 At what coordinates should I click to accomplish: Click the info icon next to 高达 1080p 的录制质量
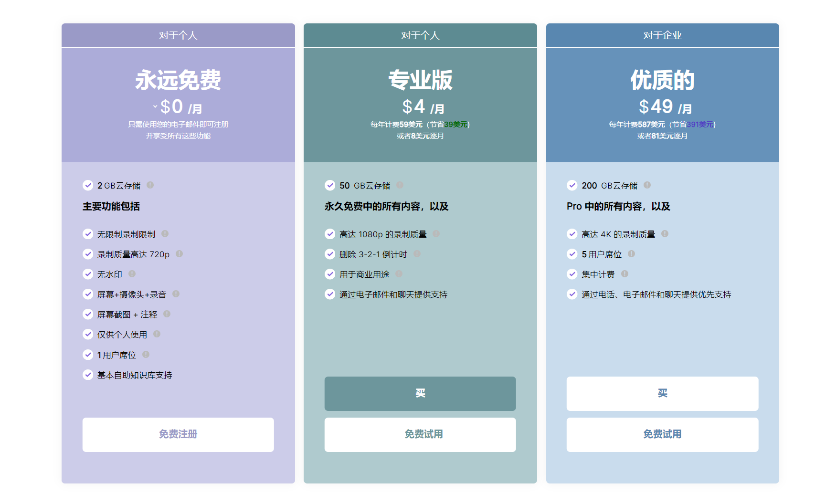(x=435, y=234)
